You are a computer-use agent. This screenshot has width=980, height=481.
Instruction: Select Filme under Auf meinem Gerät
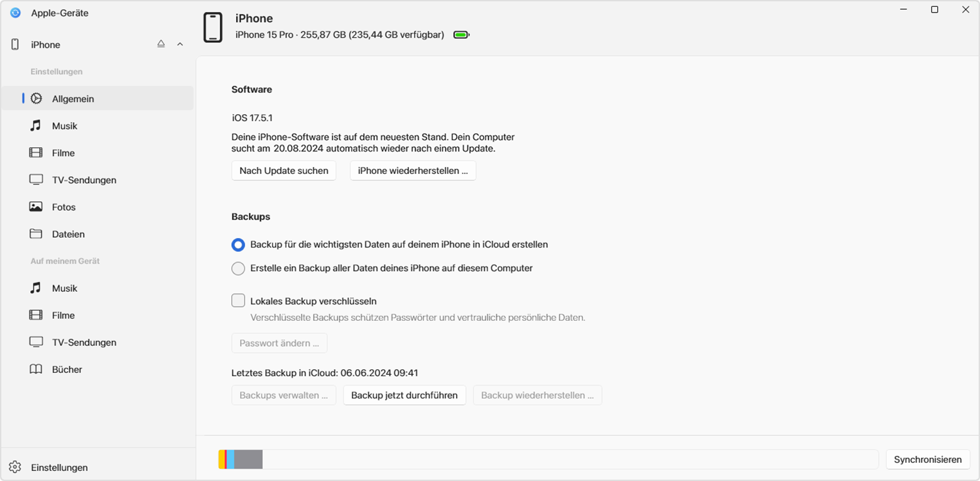97,315
